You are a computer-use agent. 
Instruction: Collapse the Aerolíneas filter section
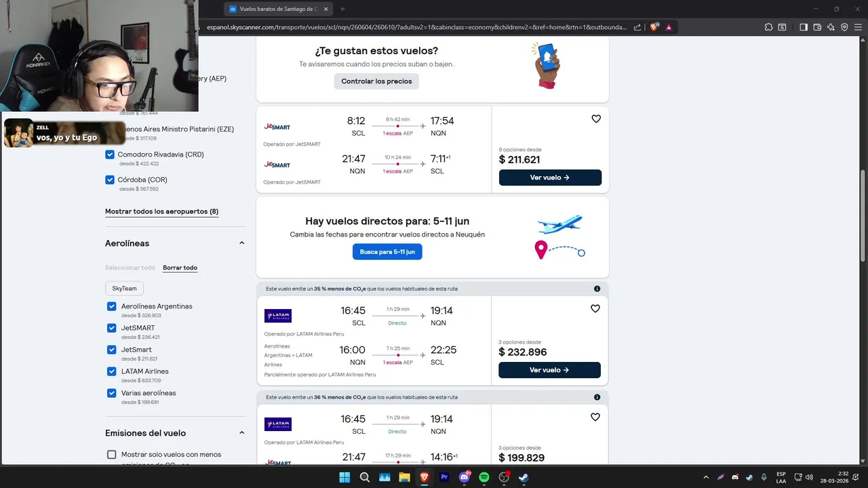tap(241, 243)
